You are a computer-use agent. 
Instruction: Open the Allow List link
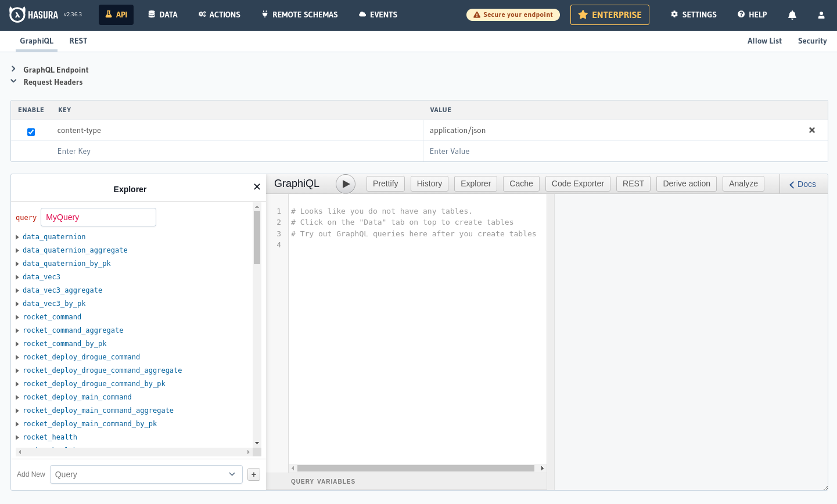764,41
